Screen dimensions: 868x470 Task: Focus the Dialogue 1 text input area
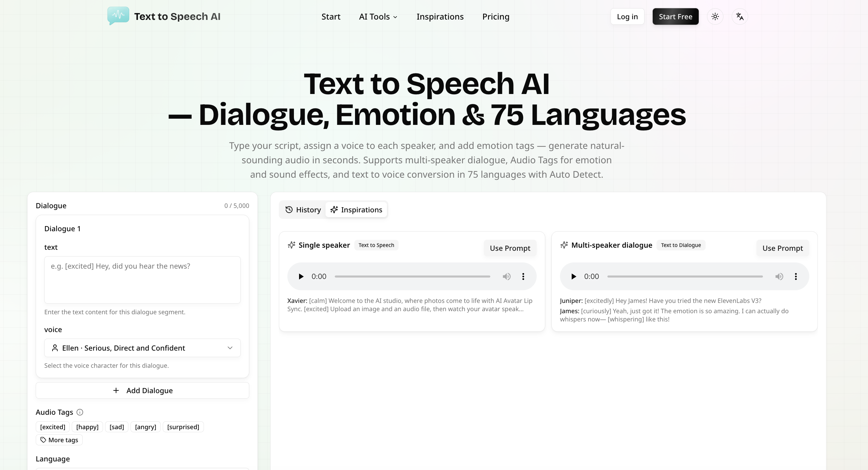[142, 280]
